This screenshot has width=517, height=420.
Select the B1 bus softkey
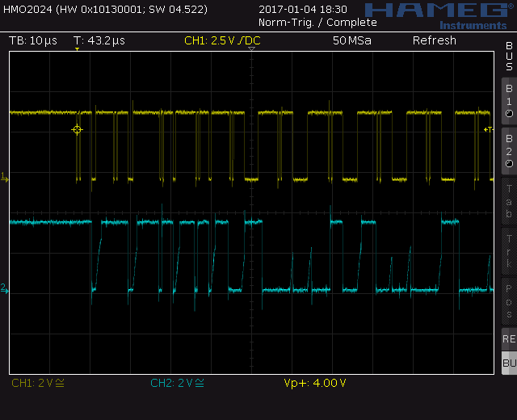click(509, 101)
